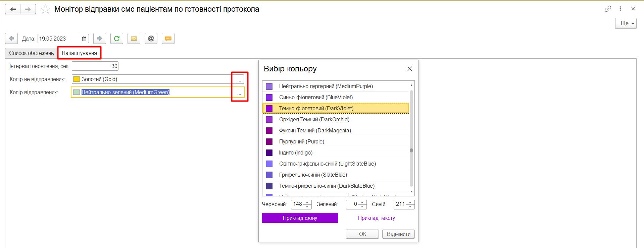Open the Ще dropdown menu

(x=626, y=23)
